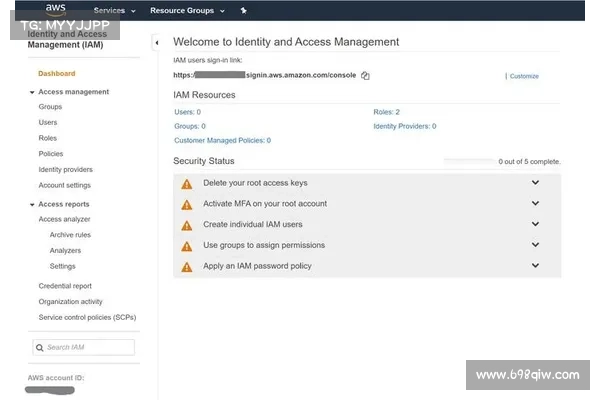Viewport: 600px width, 400px height.
Task: Click 'Activate MFA on your root account' text
Action: coord(265,204)
